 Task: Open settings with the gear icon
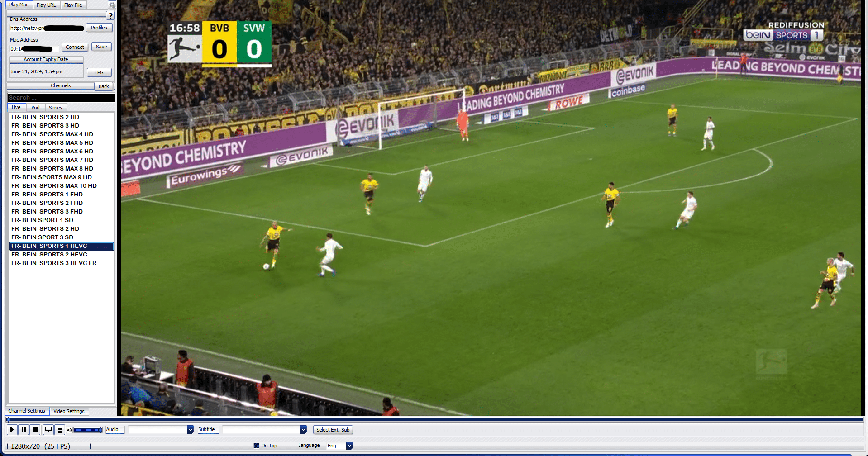112,5
